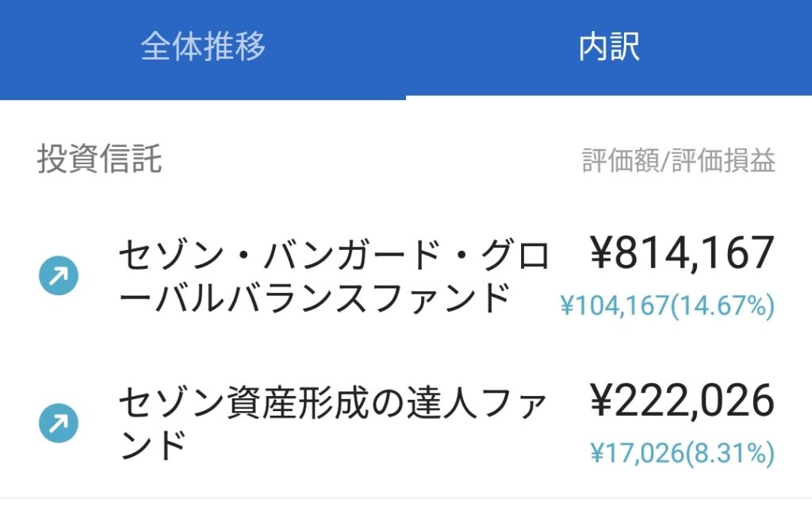812x515 pixels.
Task: Tap the ¥222,026 valuation amount
Action: click(x=682, y=401)
